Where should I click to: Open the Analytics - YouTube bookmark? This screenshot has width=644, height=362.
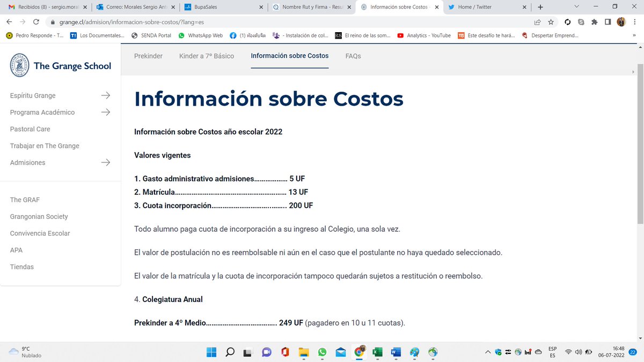coord(424,35)
